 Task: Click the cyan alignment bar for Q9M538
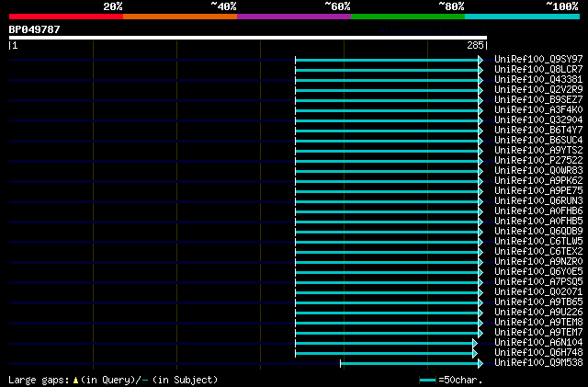409,363
